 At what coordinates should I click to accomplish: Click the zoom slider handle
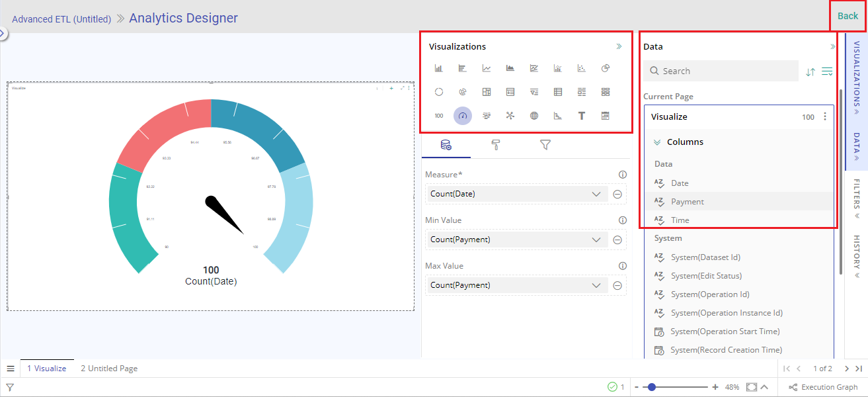(x=652, y=387)
